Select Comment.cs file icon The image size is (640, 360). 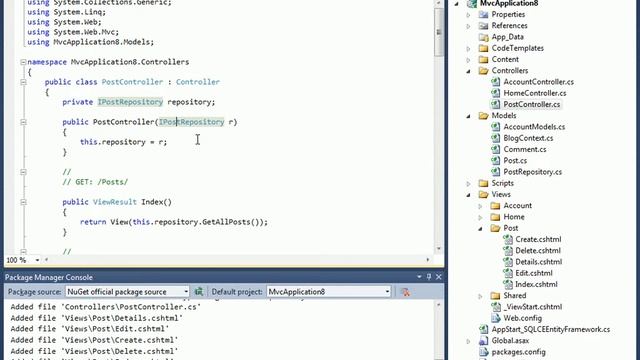click(495, 149)
